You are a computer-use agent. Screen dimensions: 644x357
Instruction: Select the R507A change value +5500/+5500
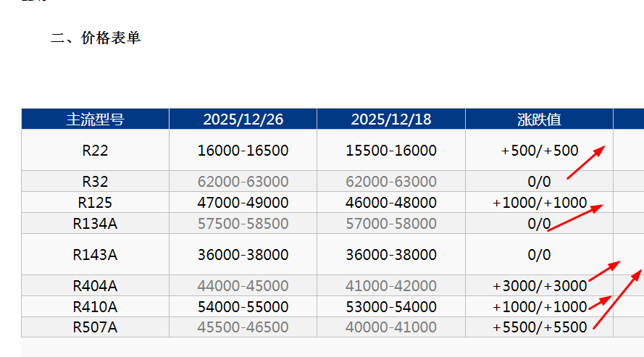click(539, 327)
